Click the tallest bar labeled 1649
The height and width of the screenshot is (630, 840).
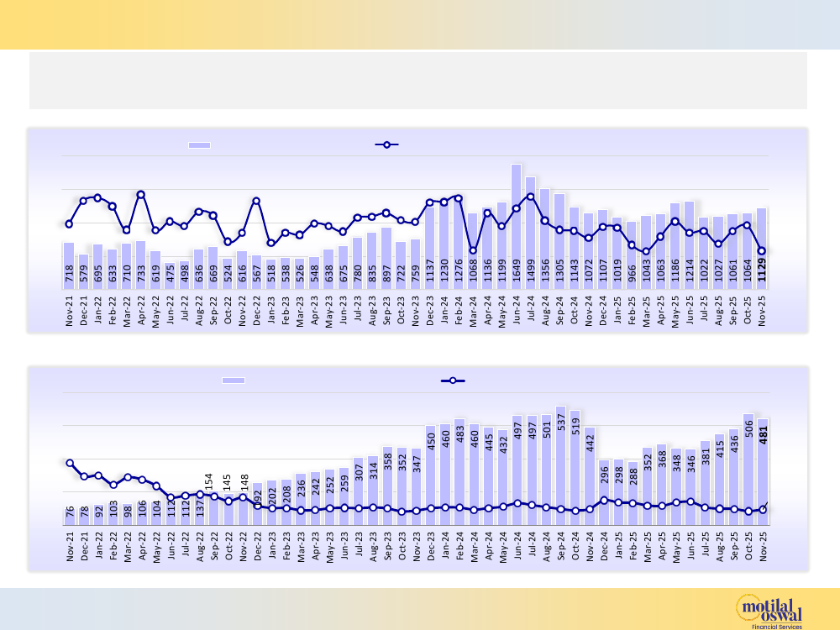point(517,227)
